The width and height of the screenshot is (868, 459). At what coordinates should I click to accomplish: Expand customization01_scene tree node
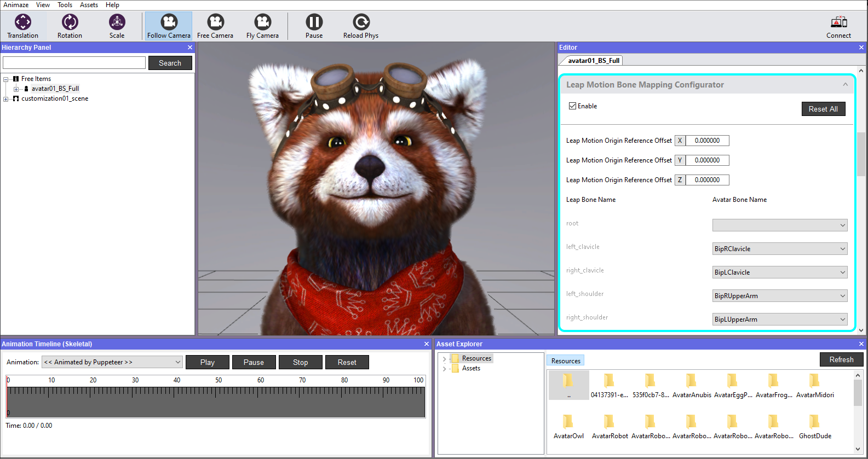coord(6,99)
